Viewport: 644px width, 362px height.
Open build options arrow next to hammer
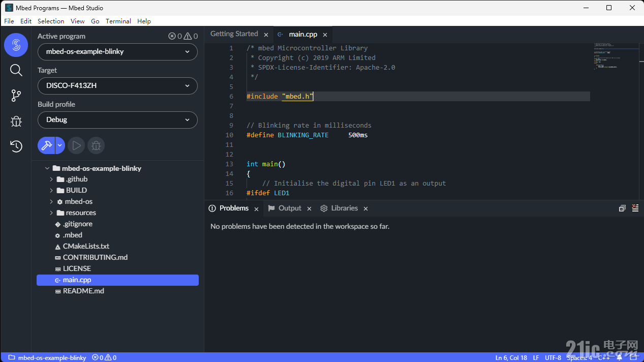60,145
